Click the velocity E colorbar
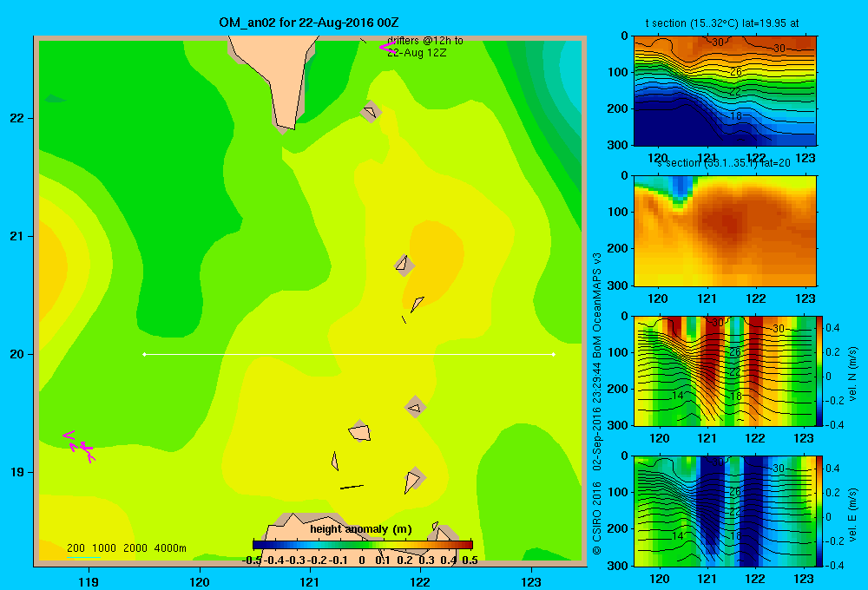 [x=820, y=511]
